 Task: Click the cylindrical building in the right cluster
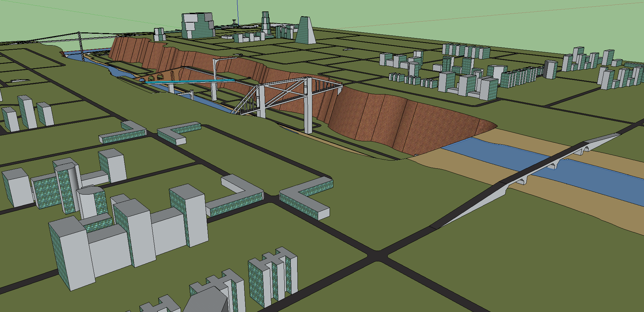(x=550, y=69)
